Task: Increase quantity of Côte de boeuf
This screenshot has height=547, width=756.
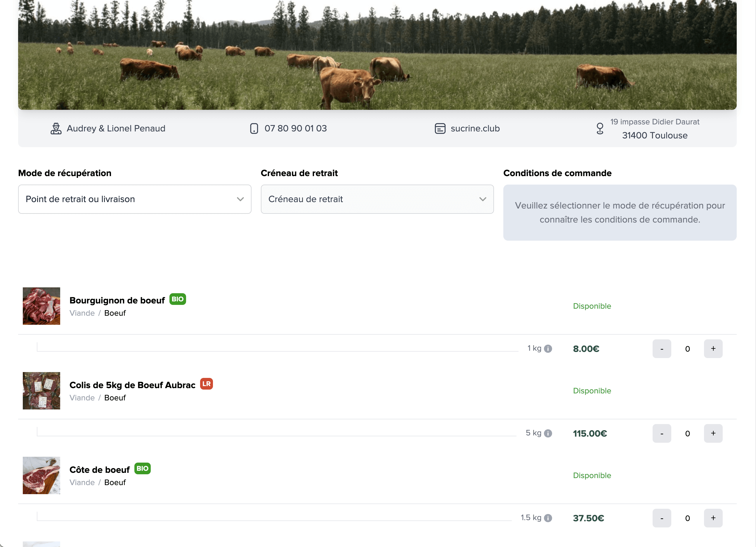Action: tap(713, 518)
